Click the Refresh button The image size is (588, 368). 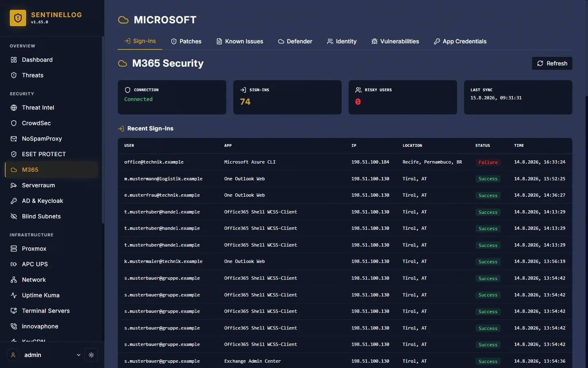tap(552, 63)
